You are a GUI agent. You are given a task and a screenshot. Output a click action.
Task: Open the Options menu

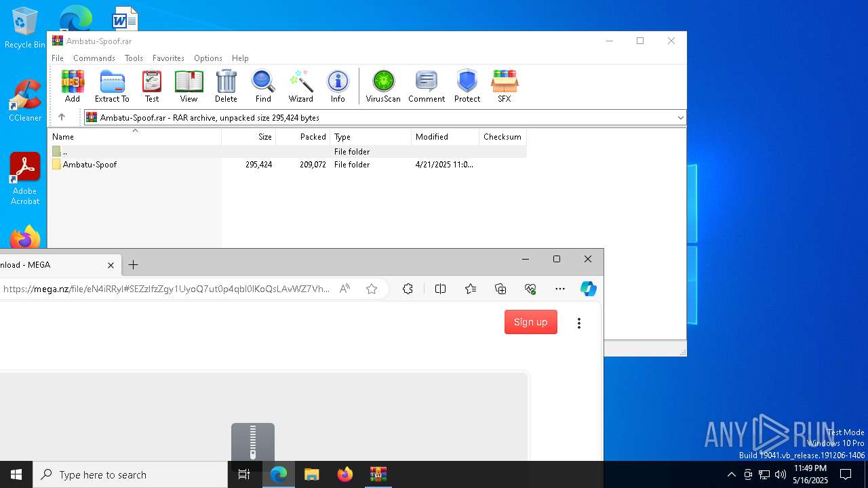(208, 58)
